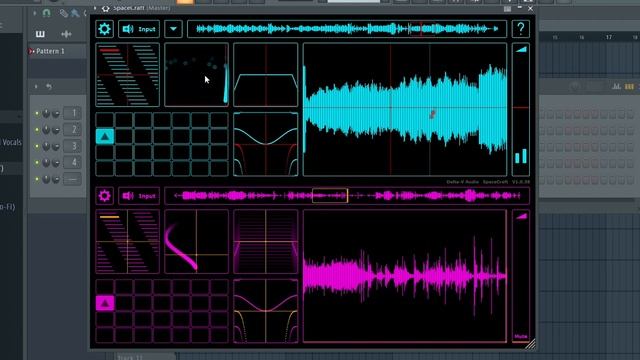
Task: Click the plugin gear icon in title bar
Action: (x=105, y=8)
